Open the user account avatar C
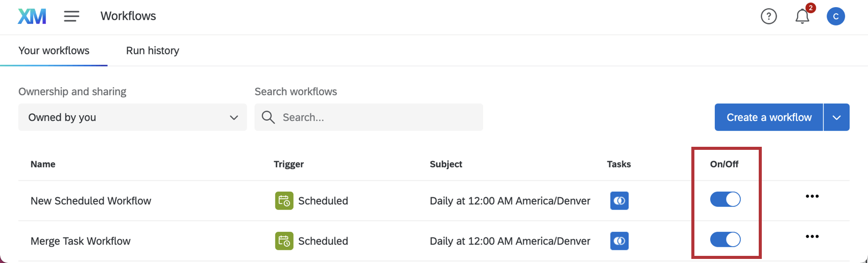868x263 pixels. 836,16
